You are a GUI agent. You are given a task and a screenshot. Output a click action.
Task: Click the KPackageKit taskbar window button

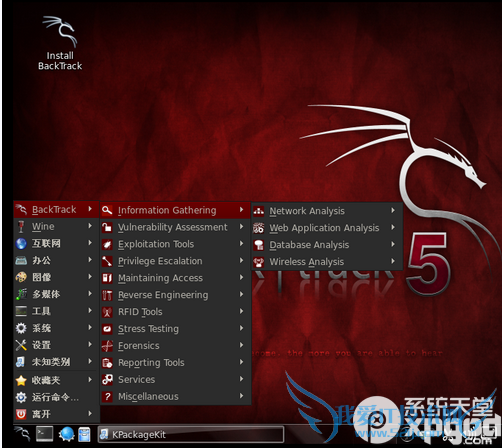191,434
